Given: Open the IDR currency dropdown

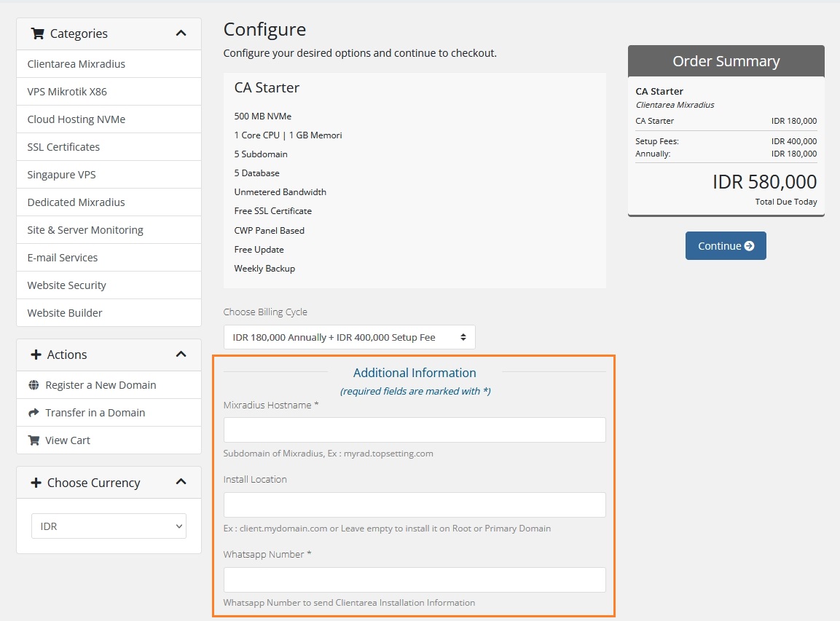Looking at the screenshot, I should click(109, 526).
